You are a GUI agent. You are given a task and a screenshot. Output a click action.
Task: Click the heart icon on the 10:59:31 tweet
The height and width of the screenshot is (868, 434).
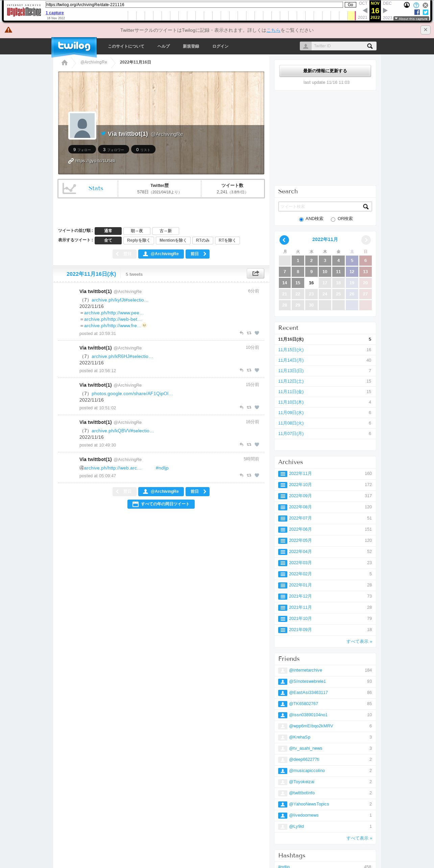point(257,333)
